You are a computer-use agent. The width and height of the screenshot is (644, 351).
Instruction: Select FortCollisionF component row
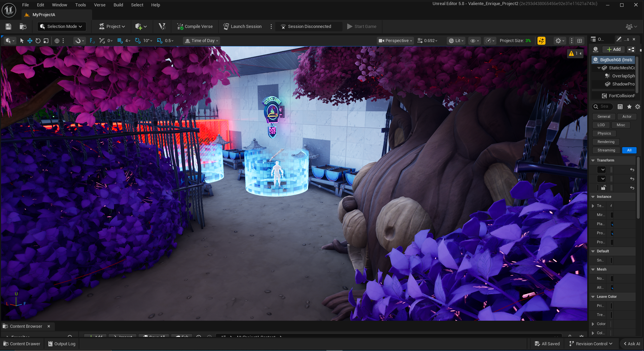[x=618, y=96]
